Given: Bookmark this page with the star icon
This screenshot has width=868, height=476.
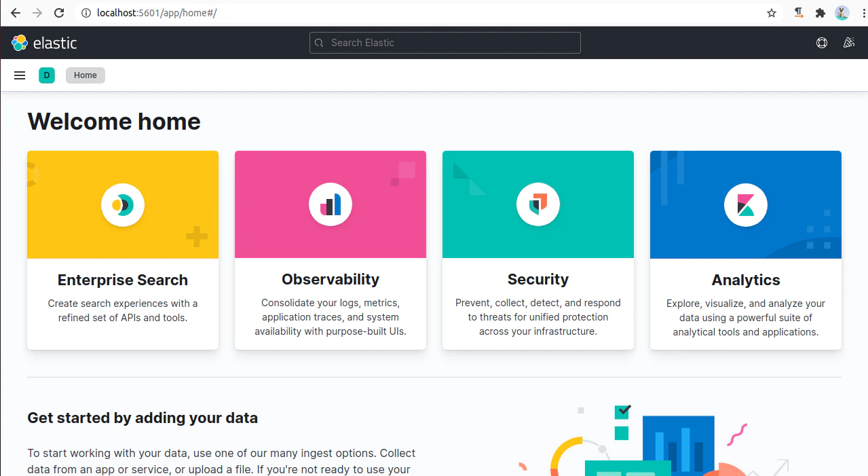Looking at the screenshot, I should coord(772,13).
